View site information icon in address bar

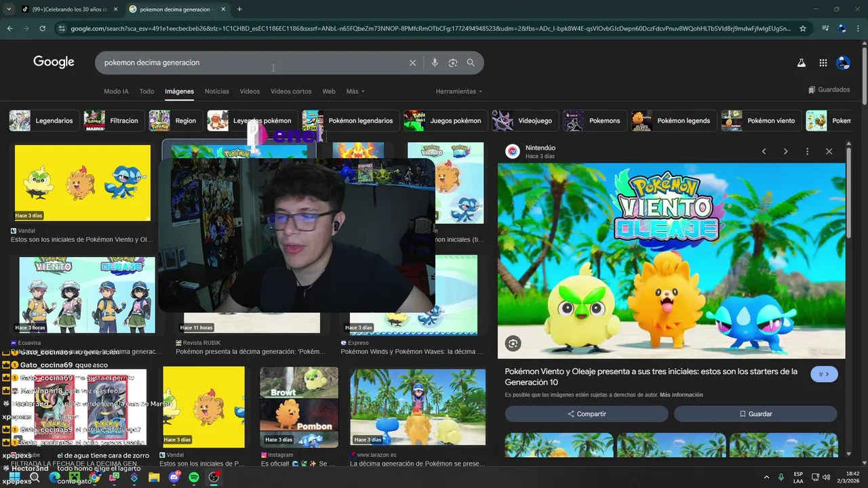(x=62, y=28)
